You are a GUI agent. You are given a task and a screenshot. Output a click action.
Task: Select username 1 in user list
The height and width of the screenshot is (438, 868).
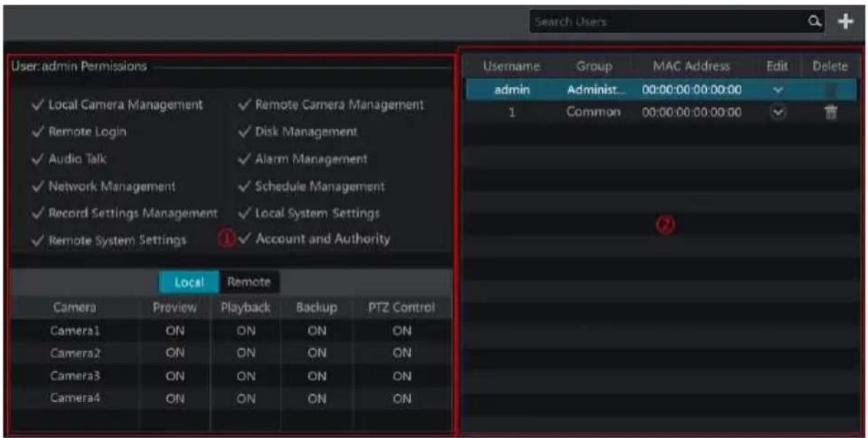coord(511,112)
